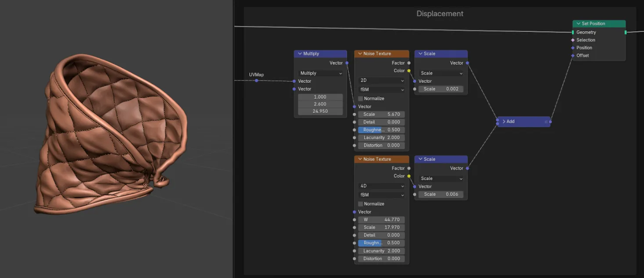Click the W input socket on bottom Noise Texture

354,220
